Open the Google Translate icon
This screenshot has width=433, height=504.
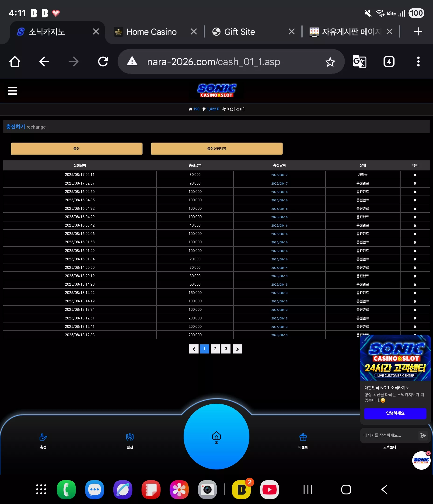coord(359,62)
